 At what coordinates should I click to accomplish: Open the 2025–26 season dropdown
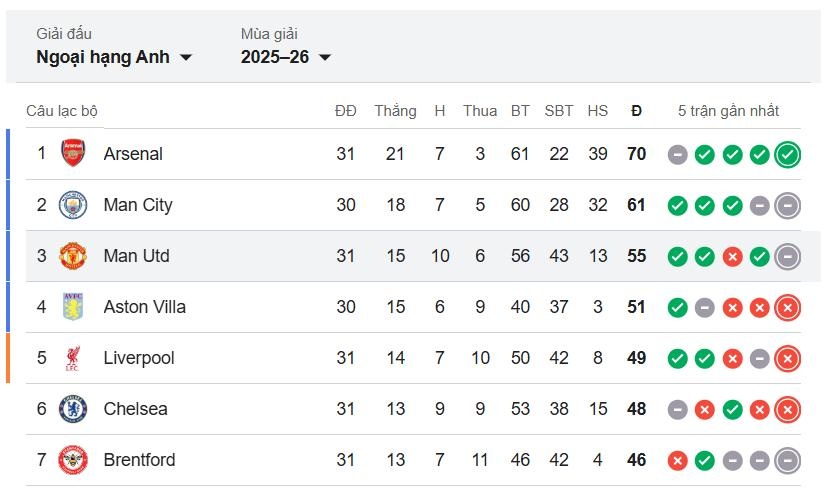coord(286,57)
